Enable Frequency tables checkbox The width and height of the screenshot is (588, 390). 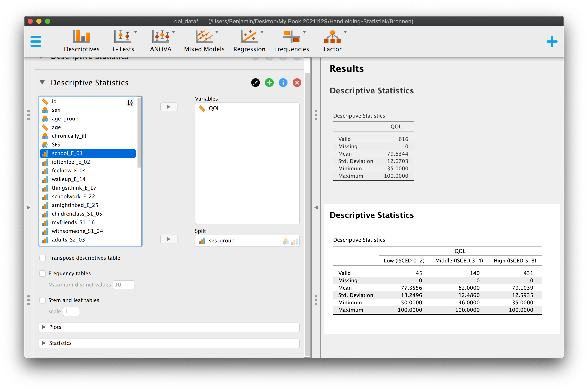tap(43, 273)
